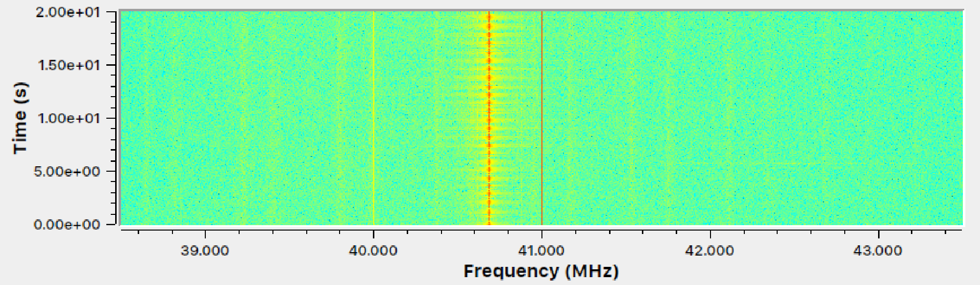Image resolution: width=980 pixels, height=285 pixels.
Task: Click the strong dashed signal near 40.7 MHz
Action: pyautogui.click(x=489, y=118)
